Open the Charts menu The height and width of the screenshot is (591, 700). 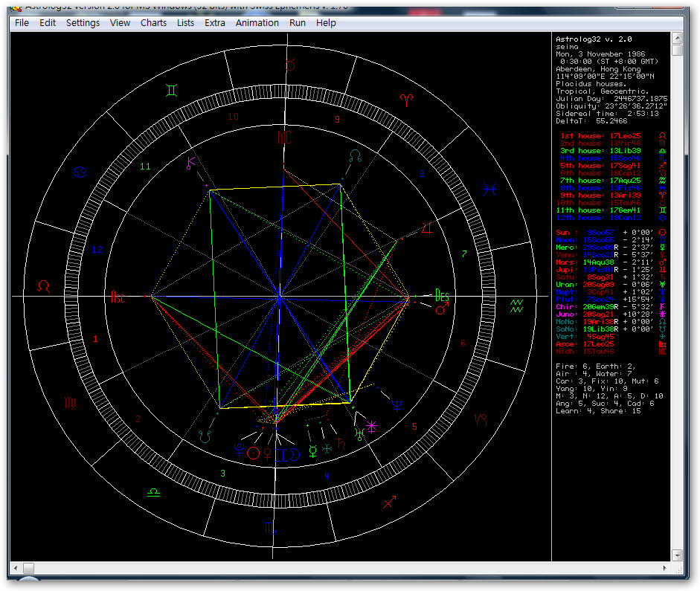153,23
